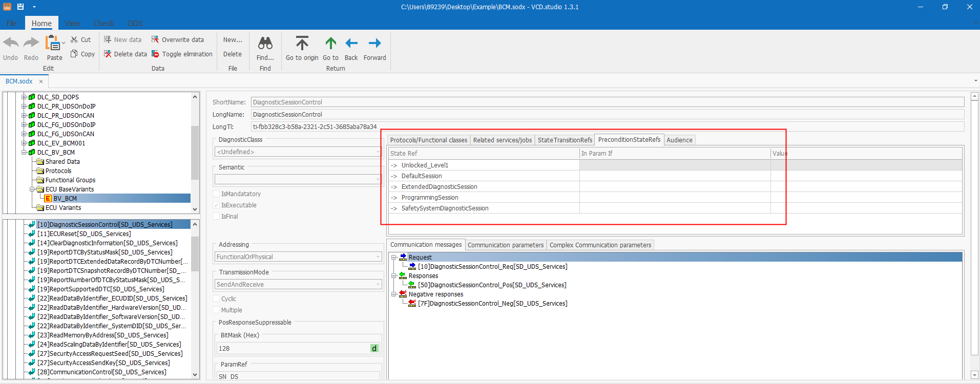Switch to the View ribbon tab
This screenshot has height=384, width=980.
pos(72,24)
